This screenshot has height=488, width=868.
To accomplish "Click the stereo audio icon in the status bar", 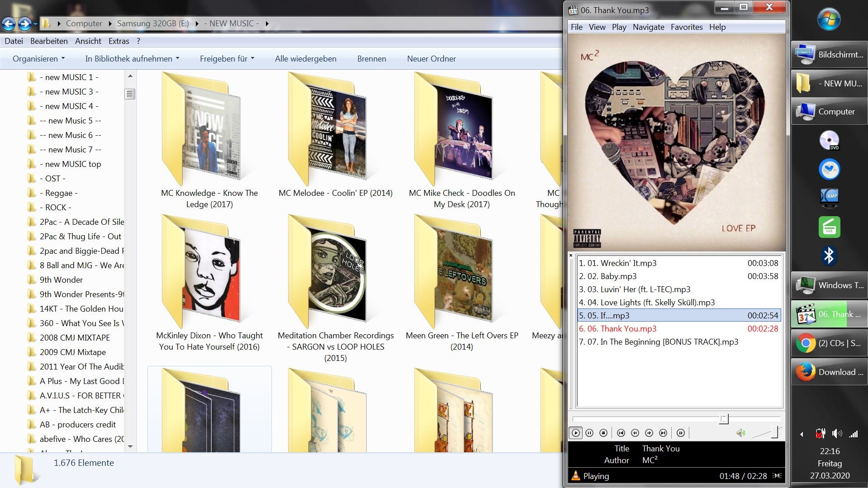I will (x=777, y=476).
